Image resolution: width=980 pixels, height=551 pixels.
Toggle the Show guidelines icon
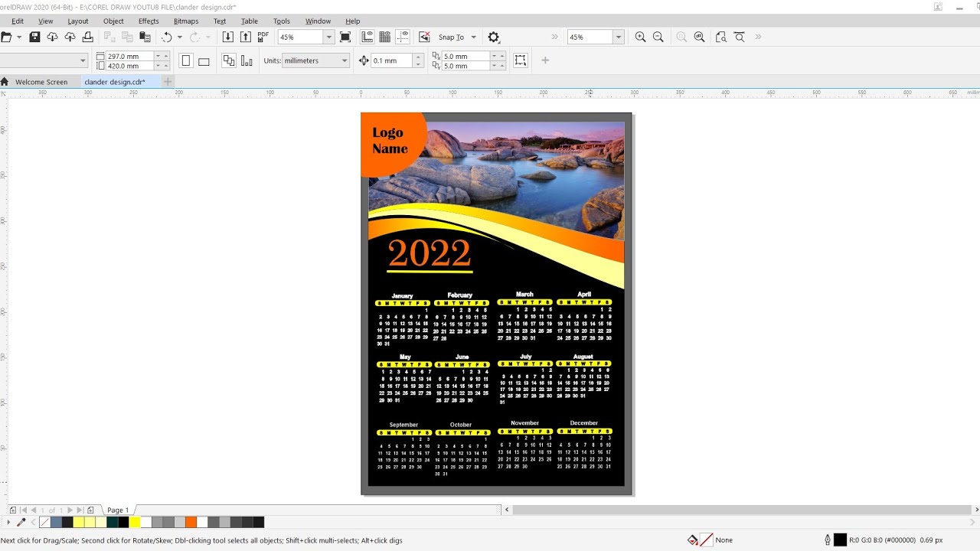click(403, 37)
